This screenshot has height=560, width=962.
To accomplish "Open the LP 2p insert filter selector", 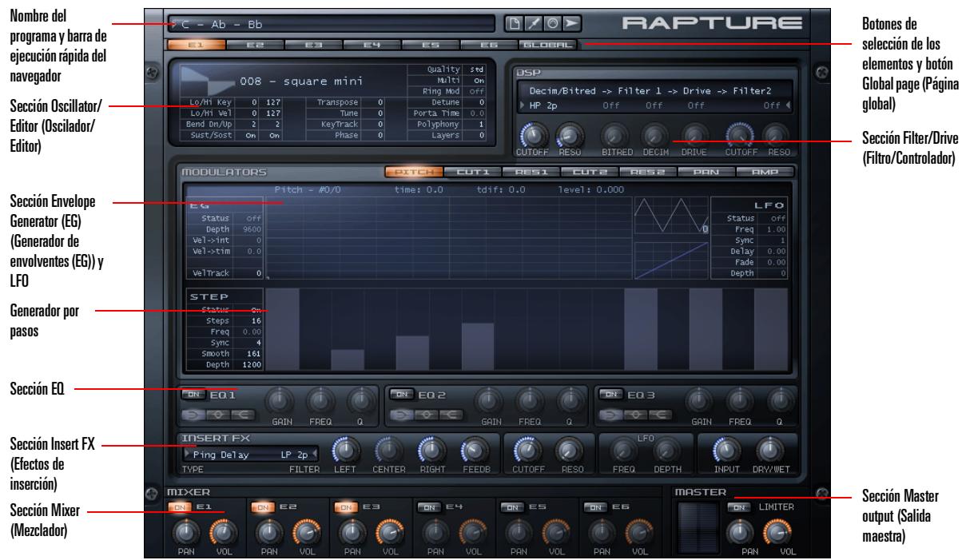I will coord(294,455).
